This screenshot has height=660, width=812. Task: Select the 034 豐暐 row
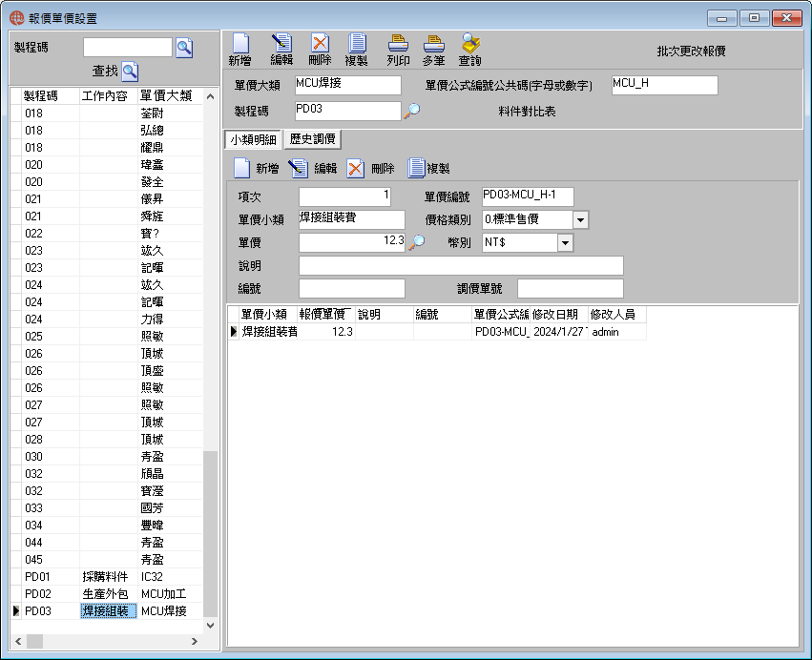(106, 525)
